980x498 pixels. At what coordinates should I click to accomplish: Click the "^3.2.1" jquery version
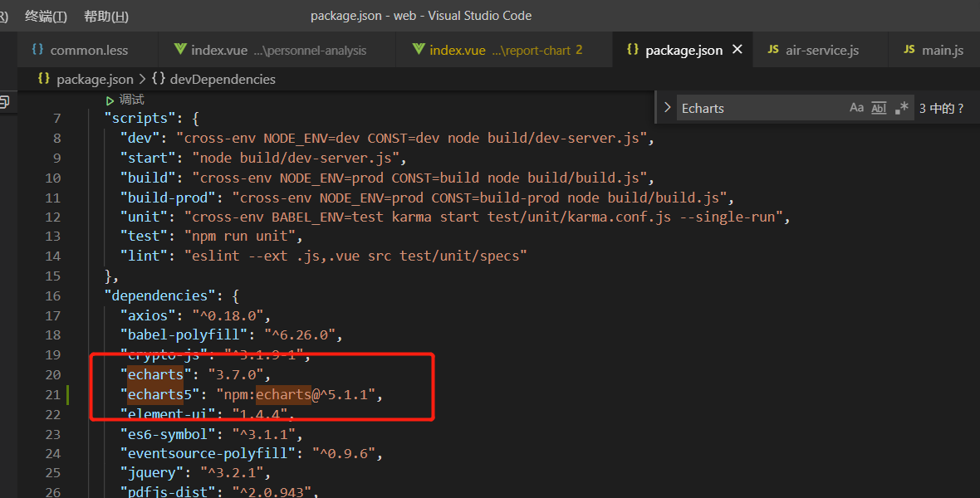(231, 472)
